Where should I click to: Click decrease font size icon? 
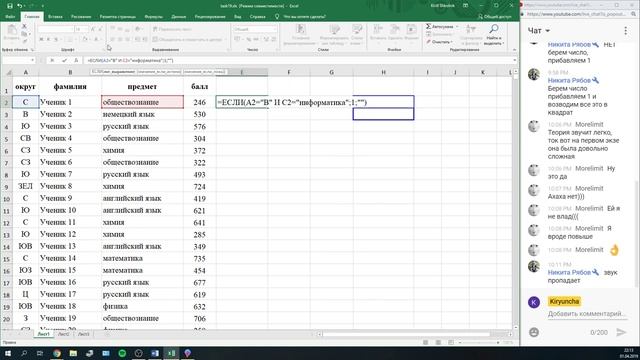pyautogui.click(x=100, y=29)
